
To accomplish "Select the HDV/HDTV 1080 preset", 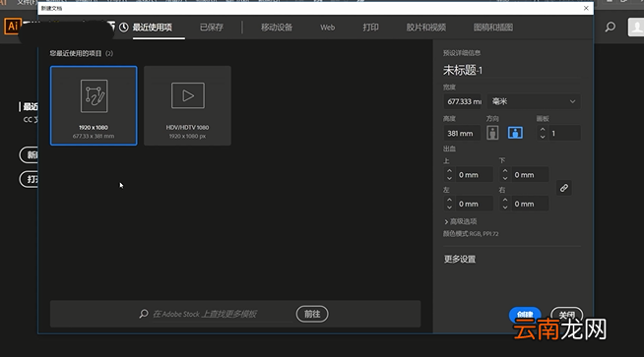I will 187,105.
